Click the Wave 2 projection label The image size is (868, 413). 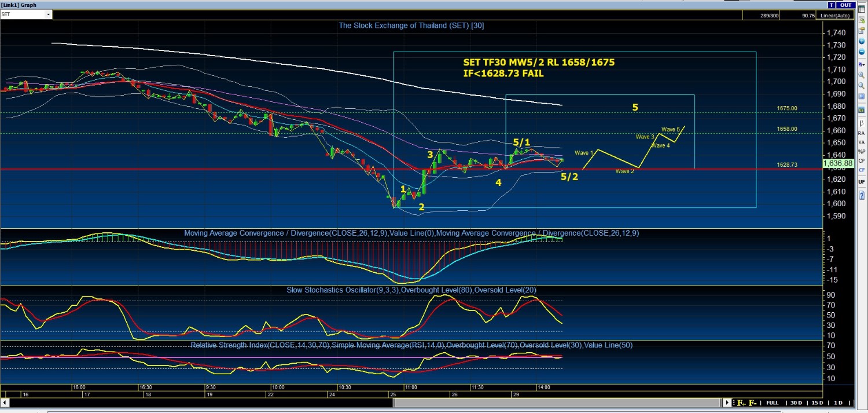[625, 171]
